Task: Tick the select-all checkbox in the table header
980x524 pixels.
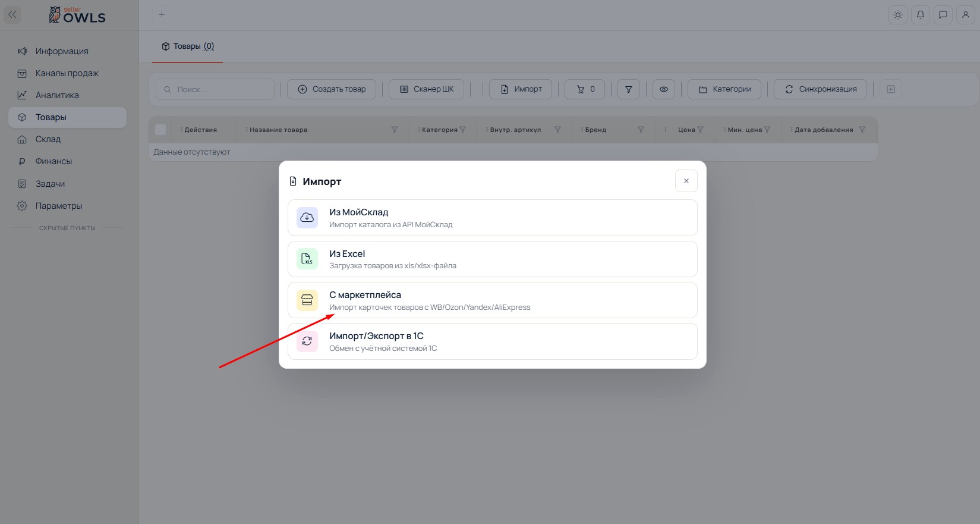Action: [160, 130]
